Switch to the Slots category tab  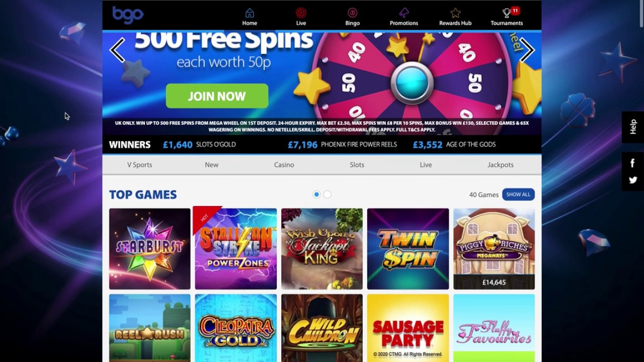(357, 165)
